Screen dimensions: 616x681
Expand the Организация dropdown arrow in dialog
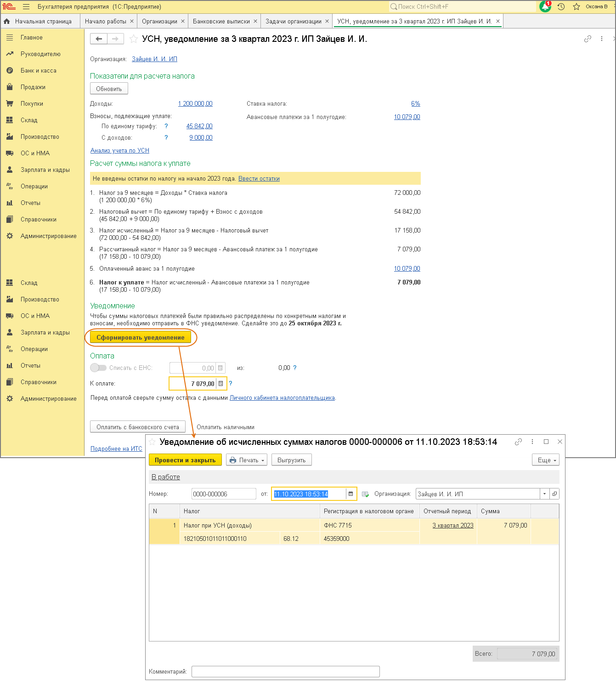(545, 494)
